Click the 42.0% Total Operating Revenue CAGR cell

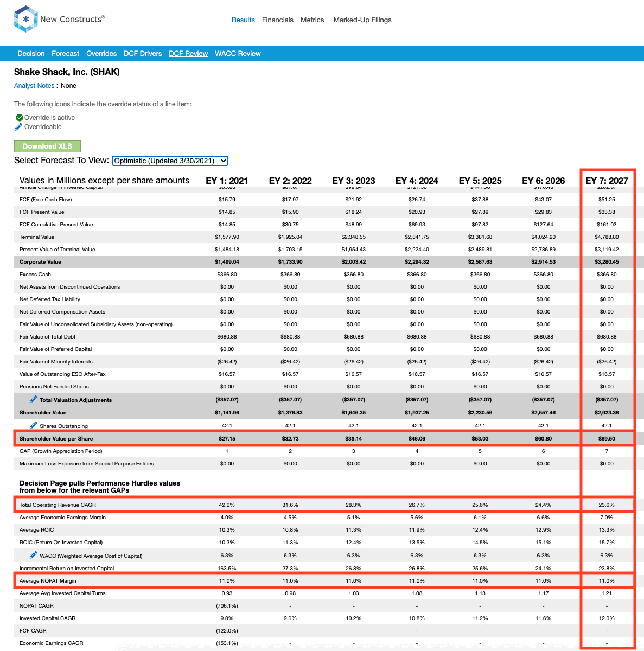[x=227, y=505]
